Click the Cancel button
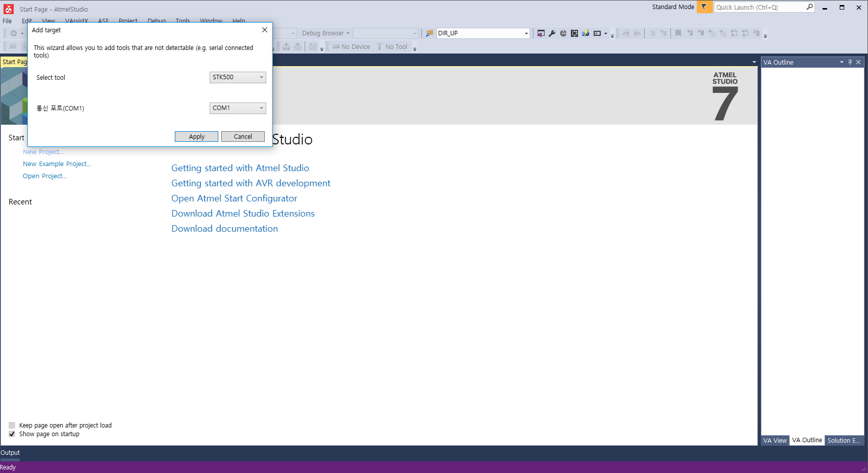868x473 pixels. [243, 137]
